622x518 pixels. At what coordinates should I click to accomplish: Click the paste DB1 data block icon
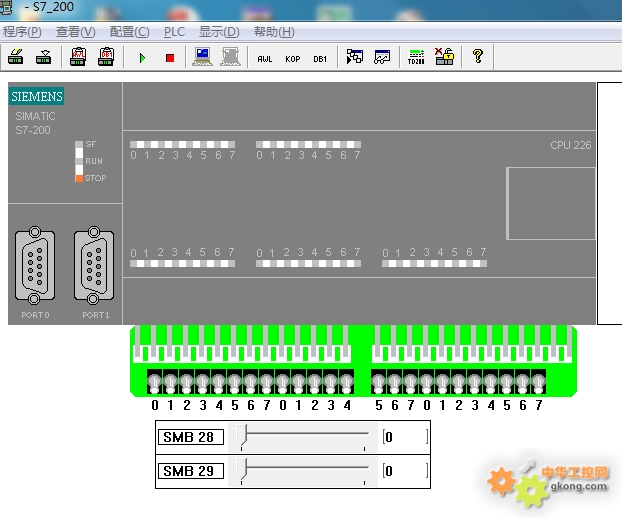click(106, 57)
